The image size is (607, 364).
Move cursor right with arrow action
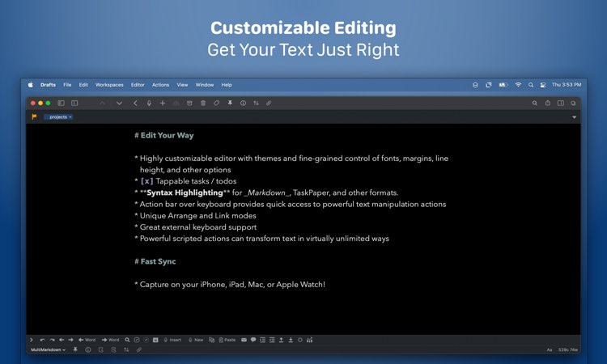coord(71,340)
